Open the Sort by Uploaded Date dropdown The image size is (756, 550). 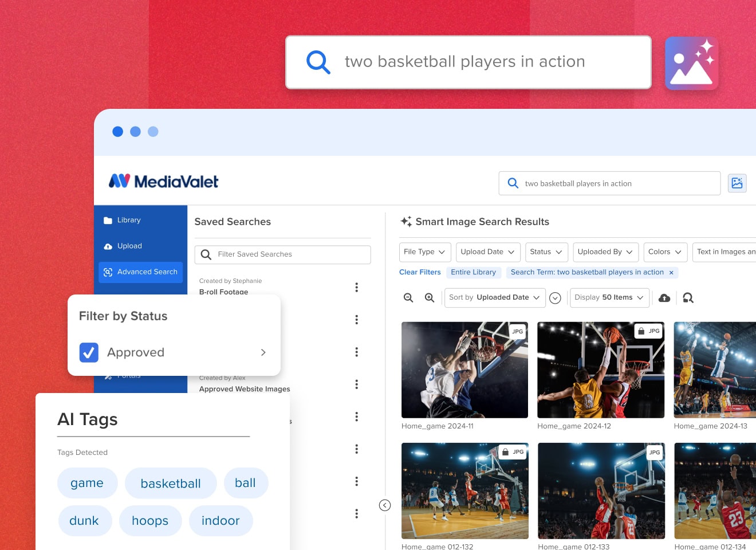point(494,298)
